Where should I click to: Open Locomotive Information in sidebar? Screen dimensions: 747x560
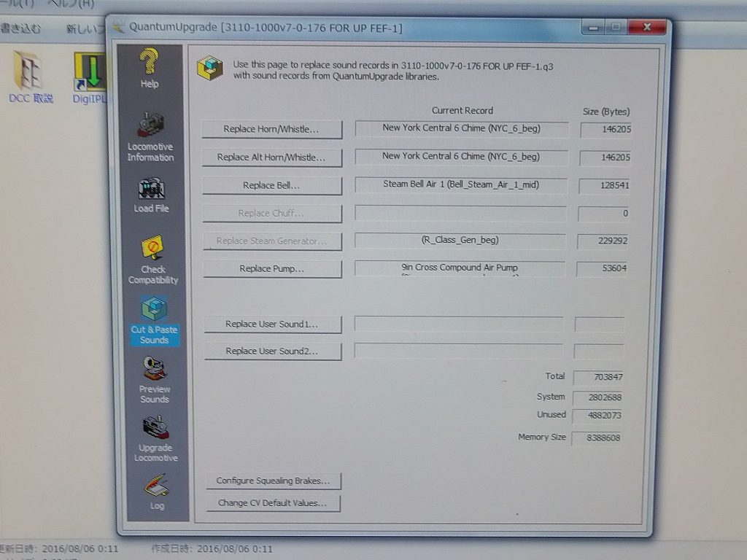point(150,137)
